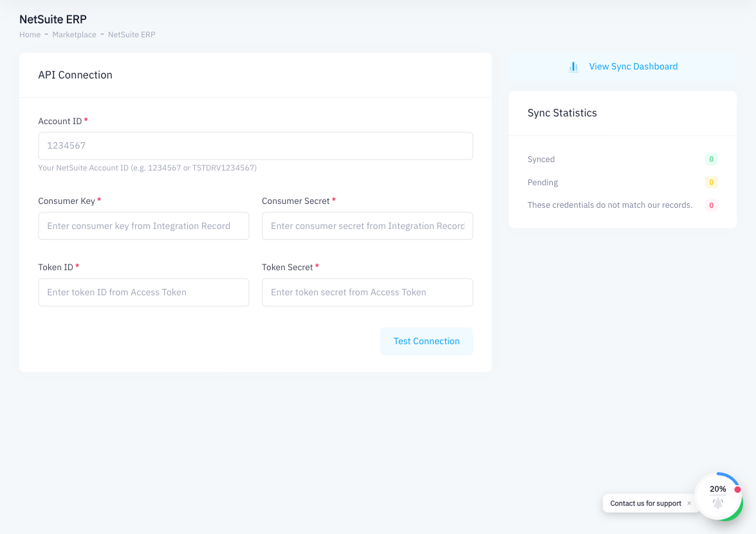756x534 pixels.
Task: Click the Consumer Secret field label
Action: [x=295, y=201]
